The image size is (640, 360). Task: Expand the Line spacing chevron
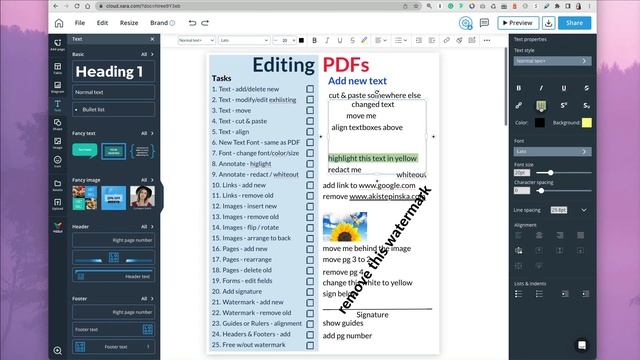pos(584,210)
